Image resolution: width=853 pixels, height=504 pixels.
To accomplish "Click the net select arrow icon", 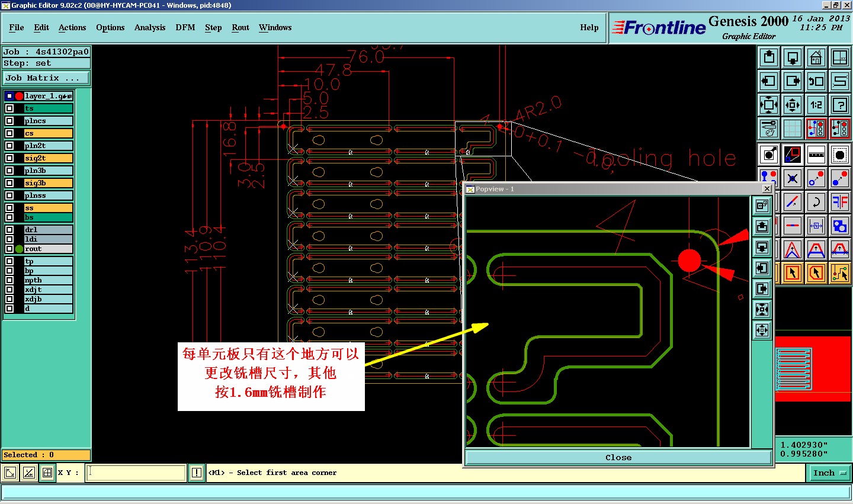I will [840, 273].
